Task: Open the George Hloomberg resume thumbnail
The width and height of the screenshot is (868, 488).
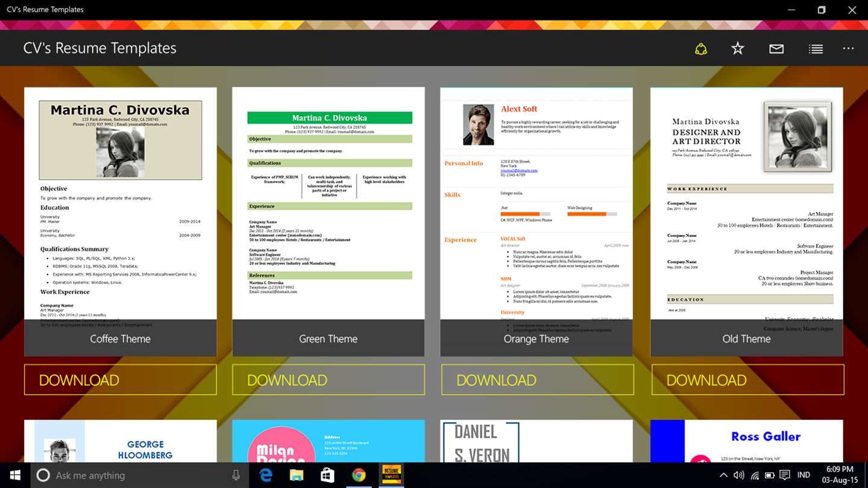Action: tap(121, 442)
